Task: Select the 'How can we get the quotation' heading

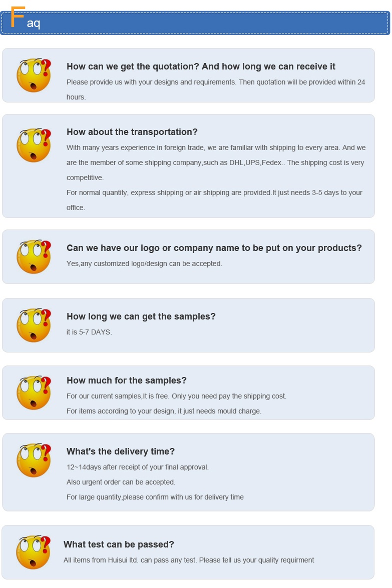Action: click(201, 66)
